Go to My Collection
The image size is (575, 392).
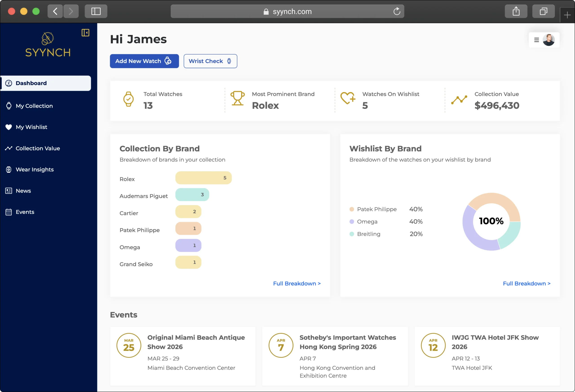(34, 106)
